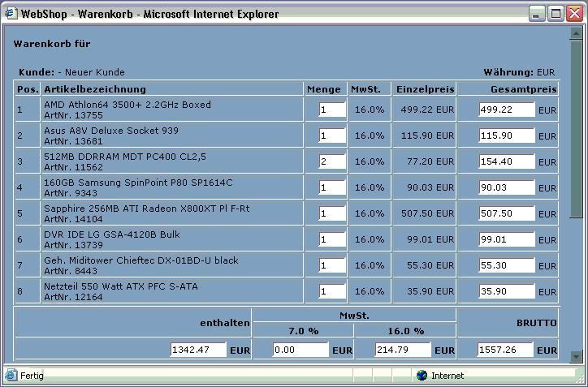Screen dimensions: 588x387
Task: Click total price field showing 154.40
Action: click(x=507, y=161)
